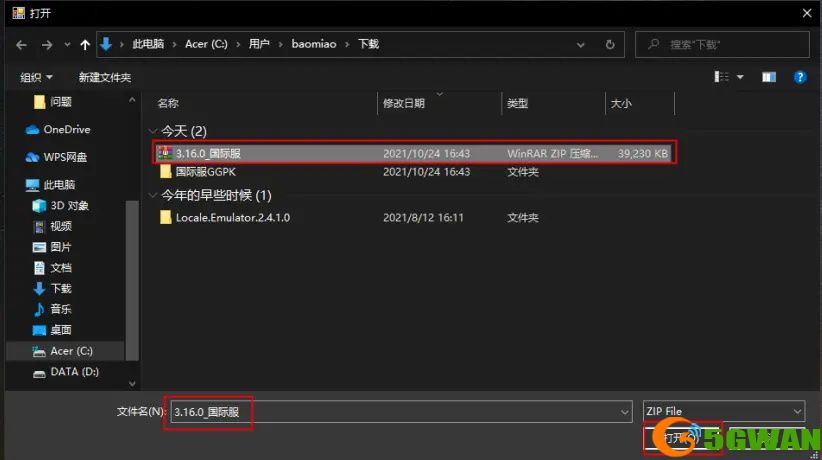Open view options dropdown arrow
This screenshot has width=822, height=460.
740,77
